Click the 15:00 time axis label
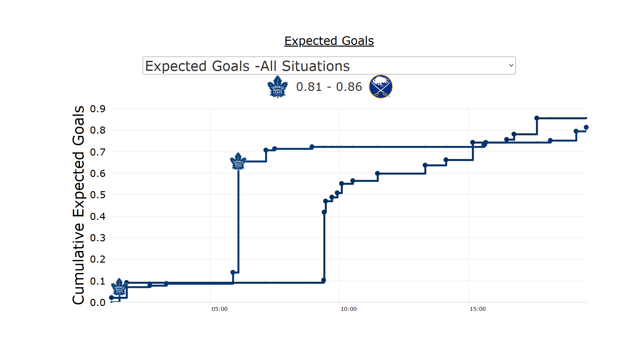Screen dimensions: 644x338 478,309
